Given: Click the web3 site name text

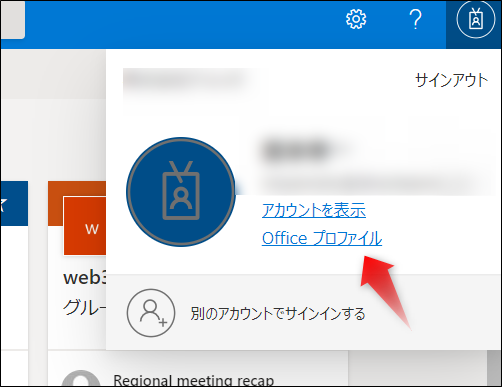Looking at the screenshot, I should click(85, 277).
